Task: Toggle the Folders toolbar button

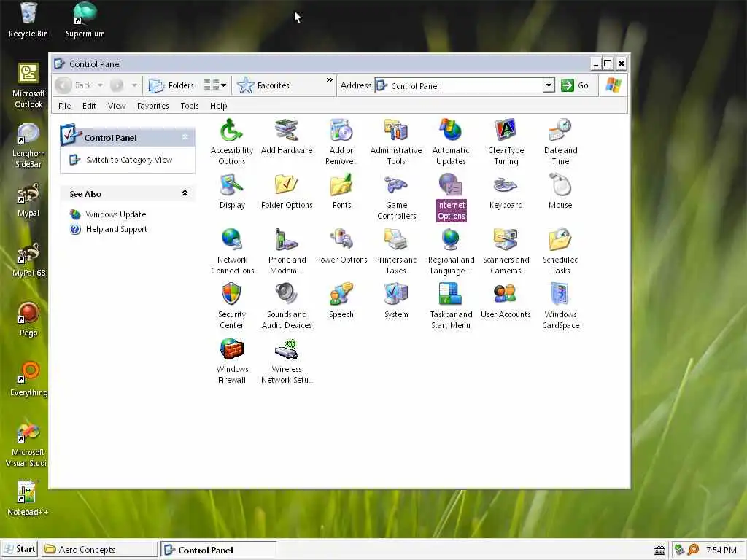Action: point(171,85)
